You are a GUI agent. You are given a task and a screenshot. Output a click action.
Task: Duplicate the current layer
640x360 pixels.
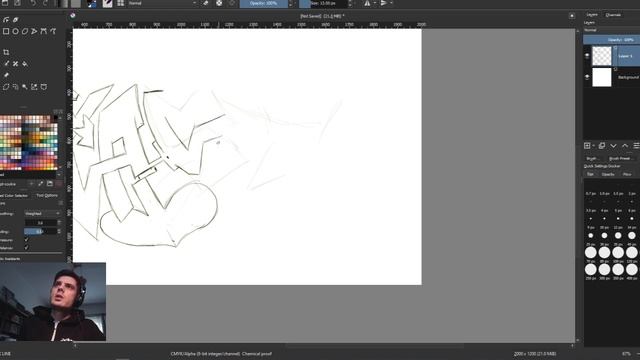pyautogui.click(x=602, y=146)
